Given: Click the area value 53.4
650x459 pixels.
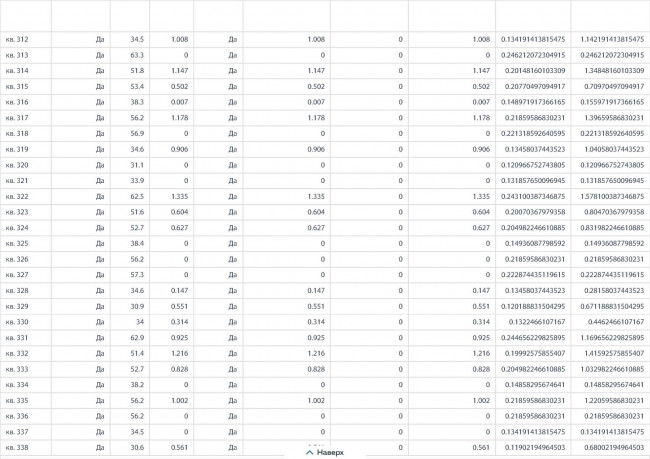Looking at the screenshot, I should click(x=137, y=87).
